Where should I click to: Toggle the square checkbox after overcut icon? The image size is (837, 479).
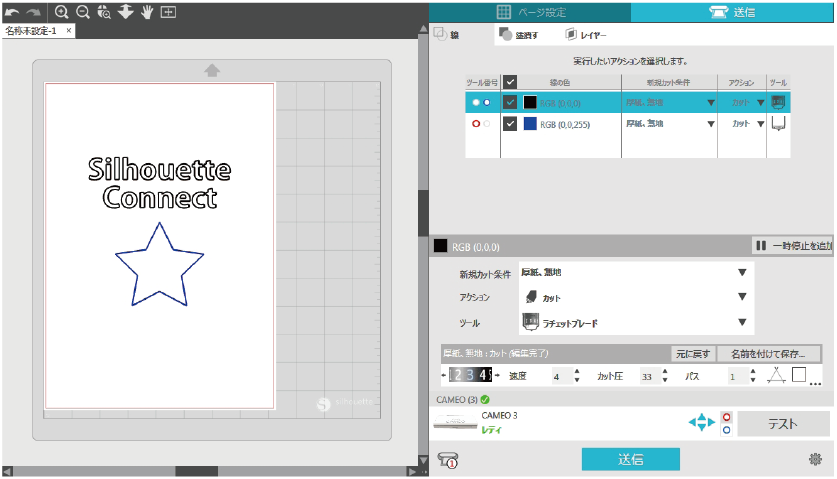[799, 375]
